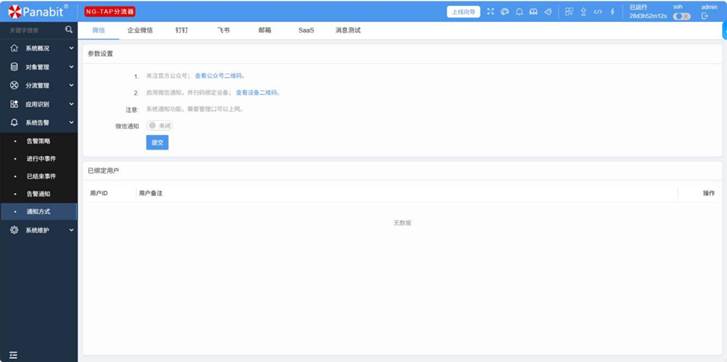
Task: Open the 消息测试 tab
Action: coord(348,30)
